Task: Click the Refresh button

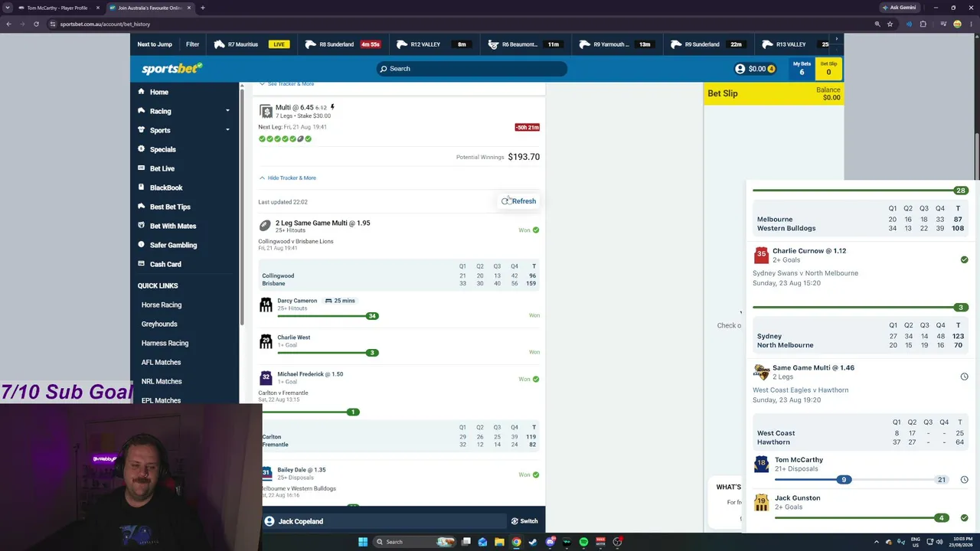Action: pyautogui.click(x=519, y=201)
